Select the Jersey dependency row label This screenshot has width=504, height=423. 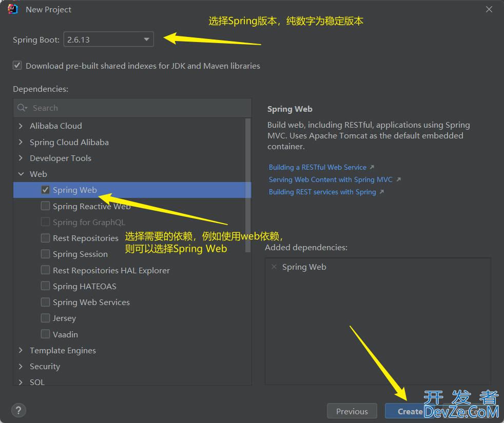pyautogui.click(x=64, y=318)
